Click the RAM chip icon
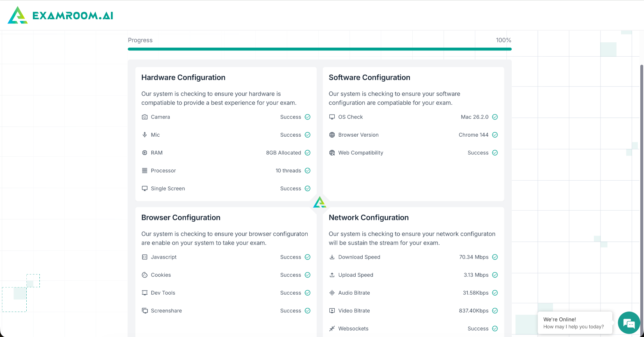Screen dimensions: 644x337 point(145,153)
